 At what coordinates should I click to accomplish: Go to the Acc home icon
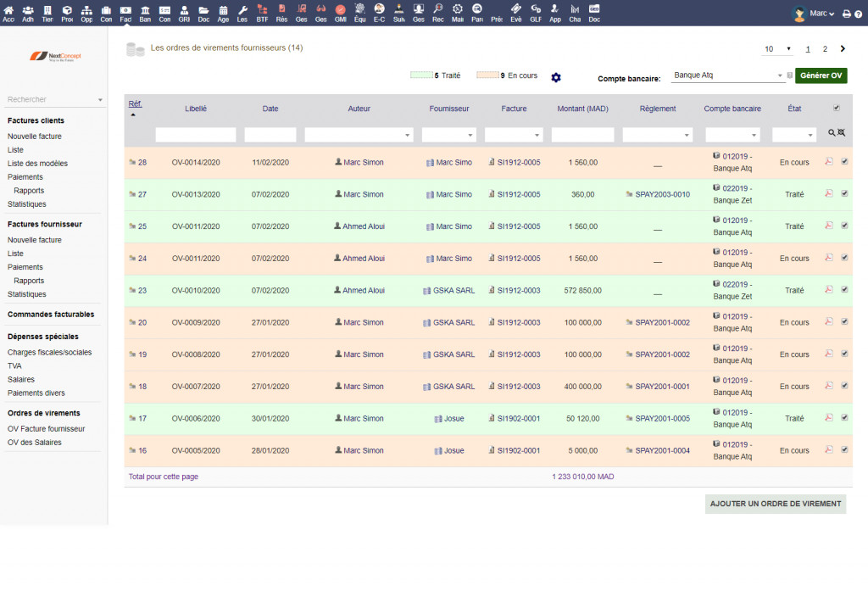click(8, 14)
